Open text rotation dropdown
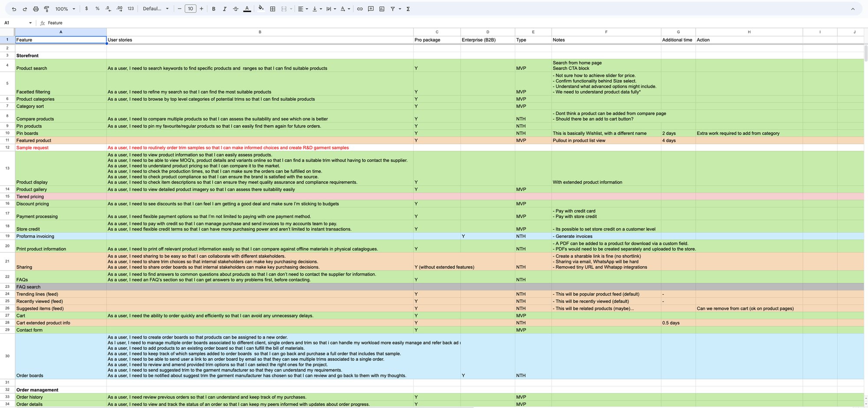The height and width of the screenshot is (408, 868). (x=345, y=9)
